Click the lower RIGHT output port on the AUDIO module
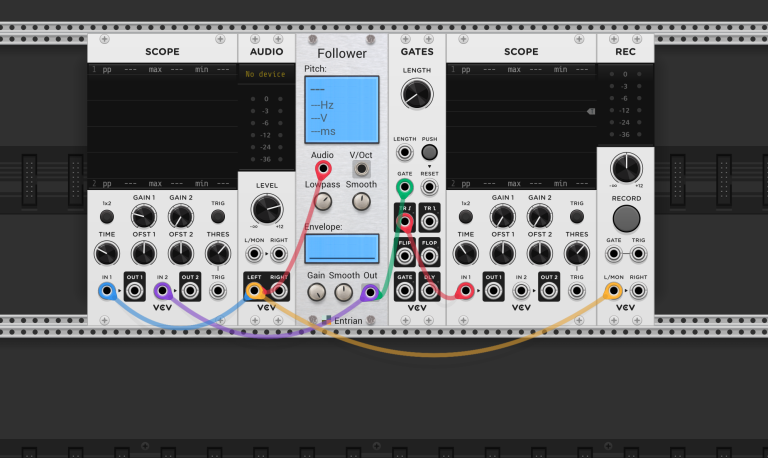This screenshot has width=768, height=458. click(279, 291)
